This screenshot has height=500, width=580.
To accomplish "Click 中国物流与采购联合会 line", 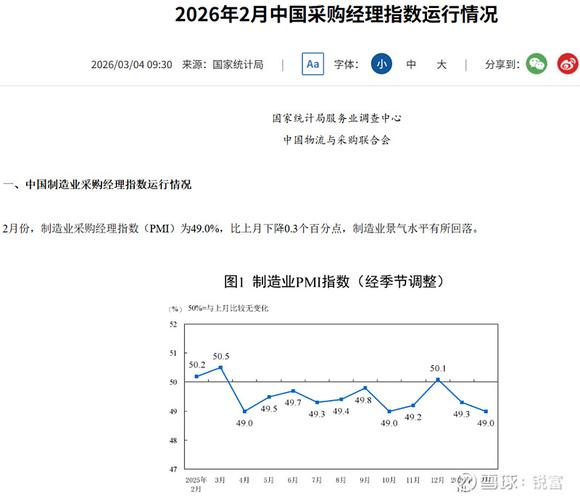I will (x=337, y=140).
